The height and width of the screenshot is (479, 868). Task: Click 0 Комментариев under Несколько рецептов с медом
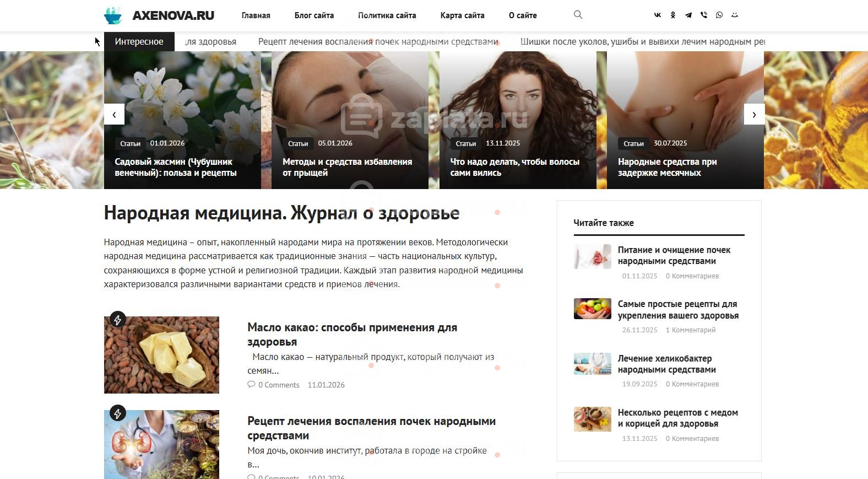[x=692, y=439]
